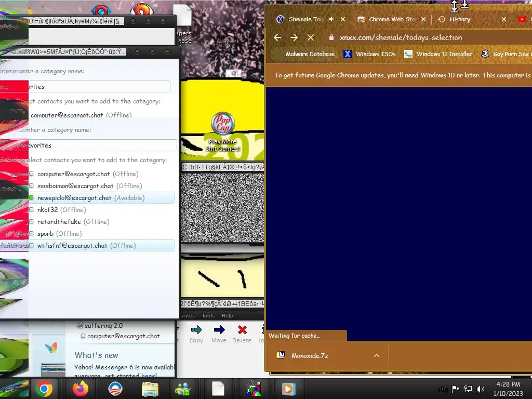Image resolution: width=532 pixels, height=399 pixels.
Task: Mute the tab using its speaker icon
Action: click(331, 19)
